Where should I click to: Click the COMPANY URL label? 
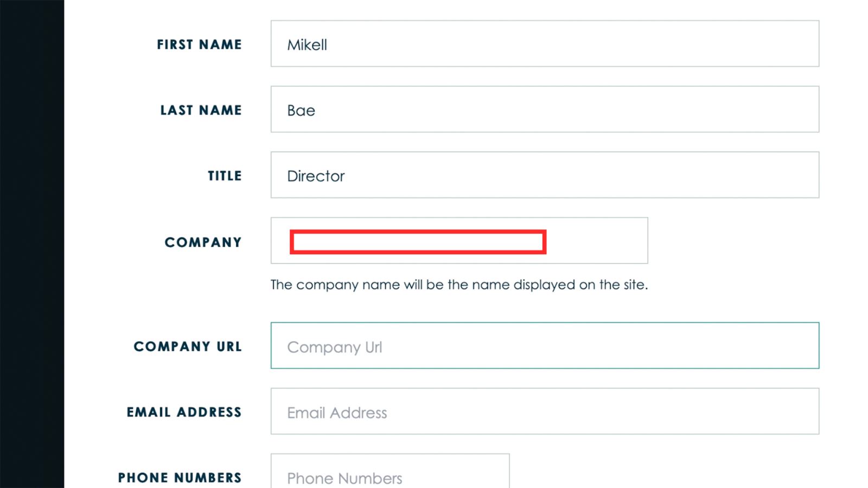(x=188, y=346)
